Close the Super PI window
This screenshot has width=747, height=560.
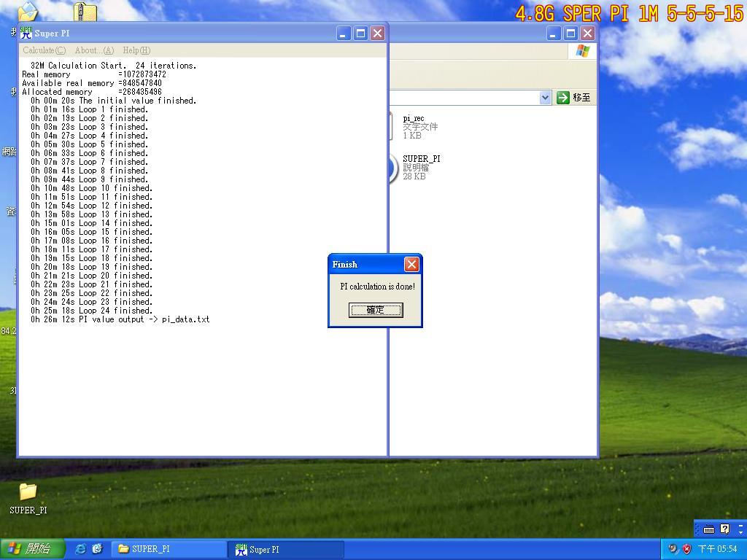tap(377, 34)
